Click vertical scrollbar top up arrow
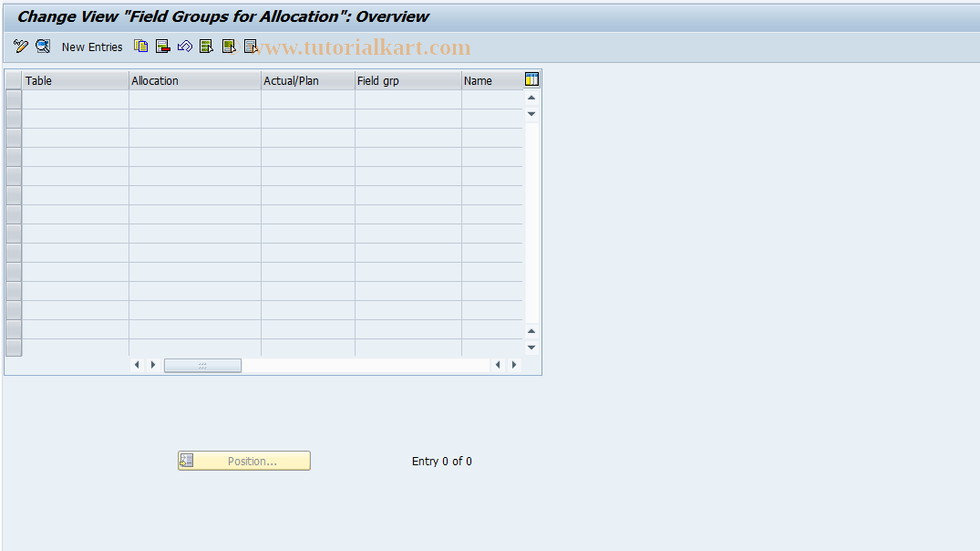Image resolution: width=980 pixels, height=551 pixels. pyautogui.click(x=531, y=98)
